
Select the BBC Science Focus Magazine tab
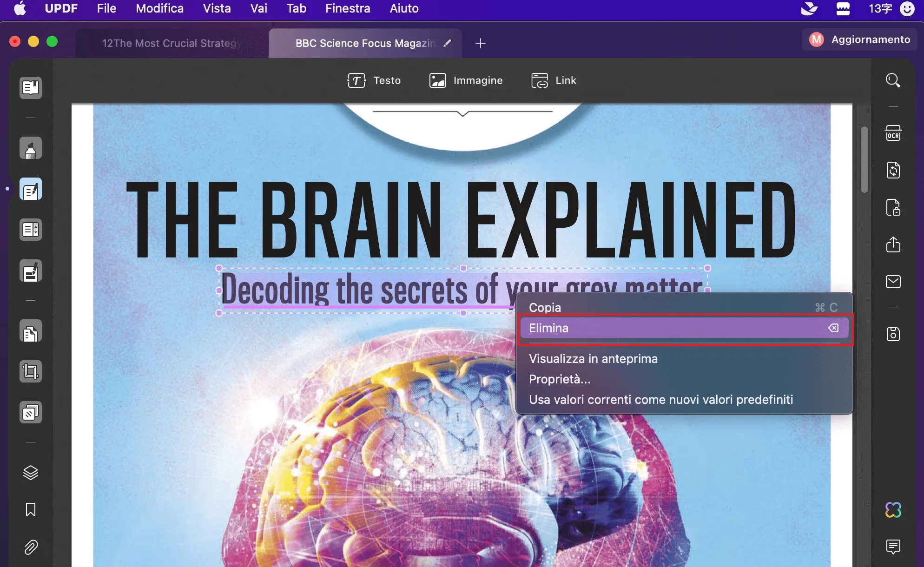pos(364,43)
